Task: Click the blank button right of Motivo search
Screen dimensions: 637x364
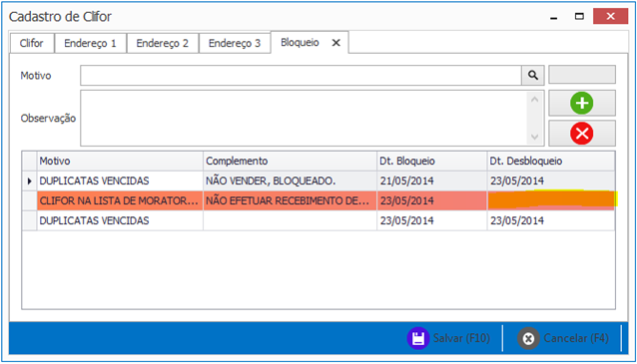Action: (582, 75)
